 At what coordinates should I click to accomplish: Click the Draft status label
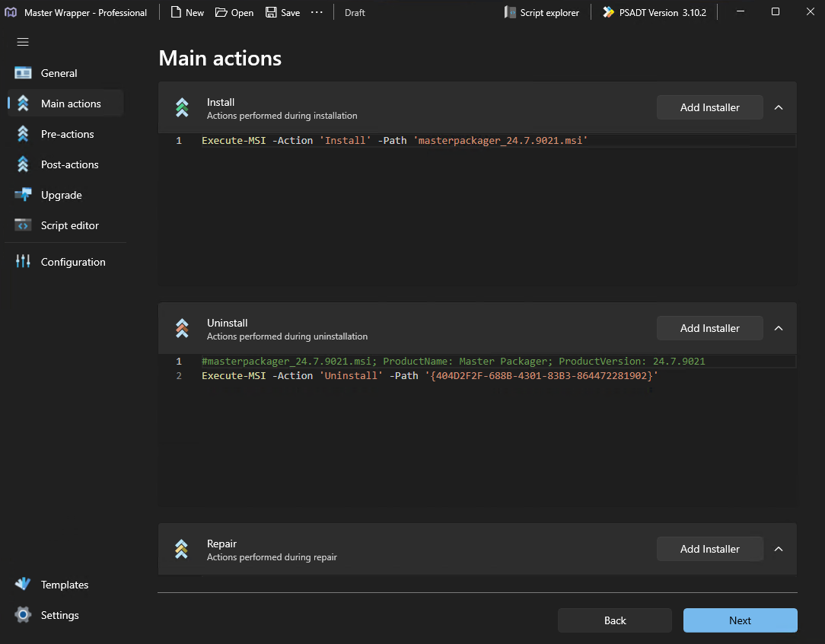click(x=355, y=13)
